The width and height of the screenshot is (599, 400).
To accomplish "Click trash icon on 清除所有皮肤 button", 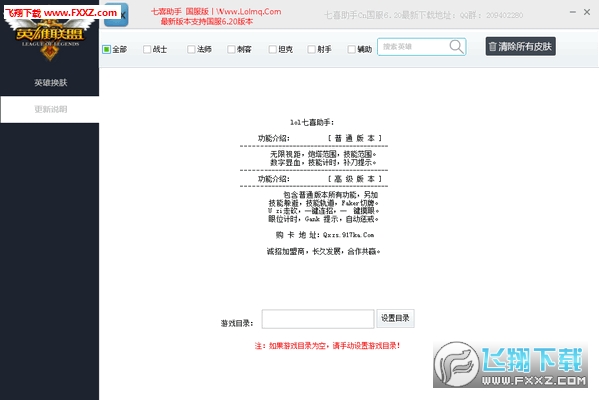I will click(x=492, y=47).
